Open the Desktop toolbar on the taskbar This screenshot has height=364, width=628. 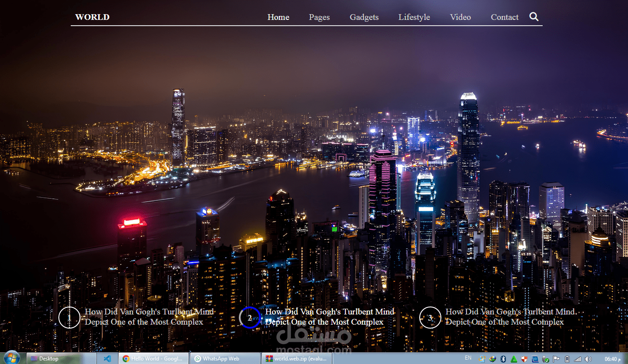61,358
